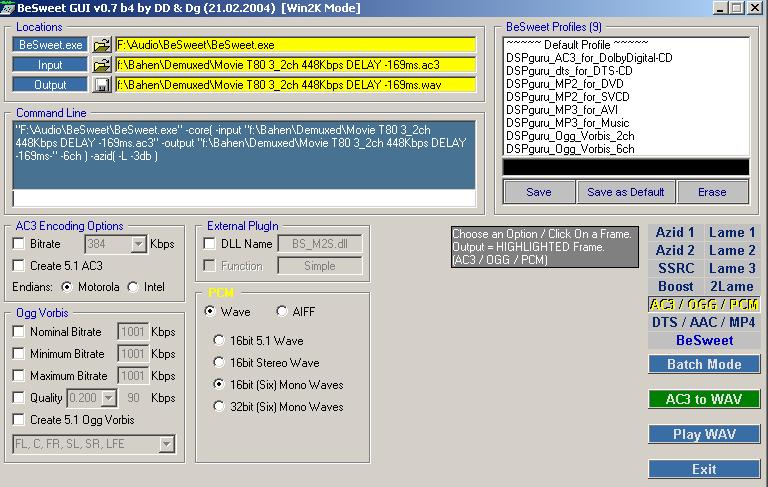Enable Ogg Nominal Bitrate checkbox
Viewport: 768px width, 487px height.
(19, 332)
